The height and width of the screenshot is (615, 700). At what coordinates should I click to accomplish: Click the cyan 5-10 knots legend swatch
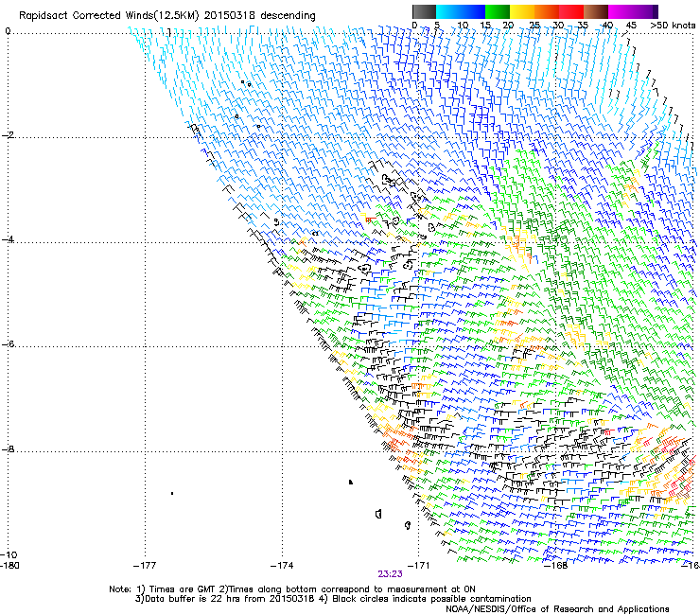pyautogui.click(x=448, y=11)
